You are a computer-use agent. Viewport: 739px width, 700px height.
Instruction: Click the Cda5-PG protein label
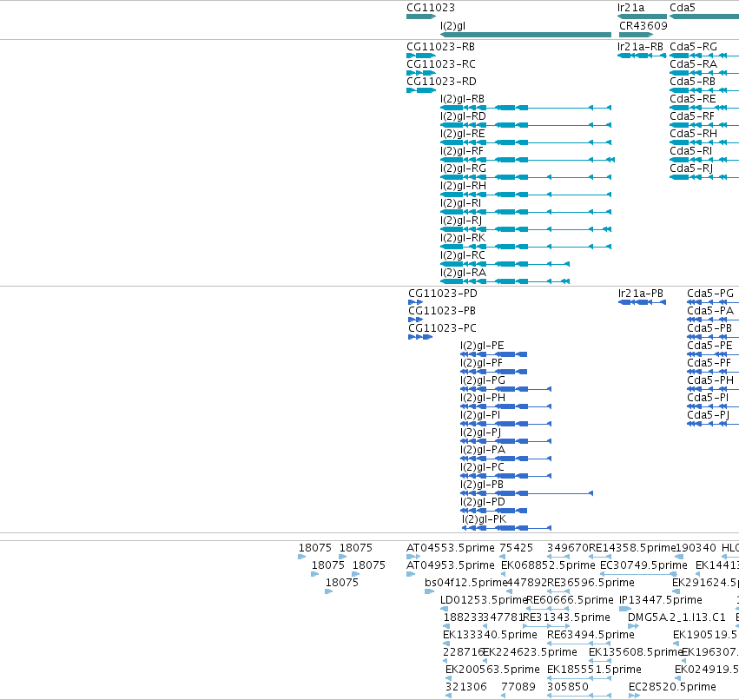tap(710, 294)
